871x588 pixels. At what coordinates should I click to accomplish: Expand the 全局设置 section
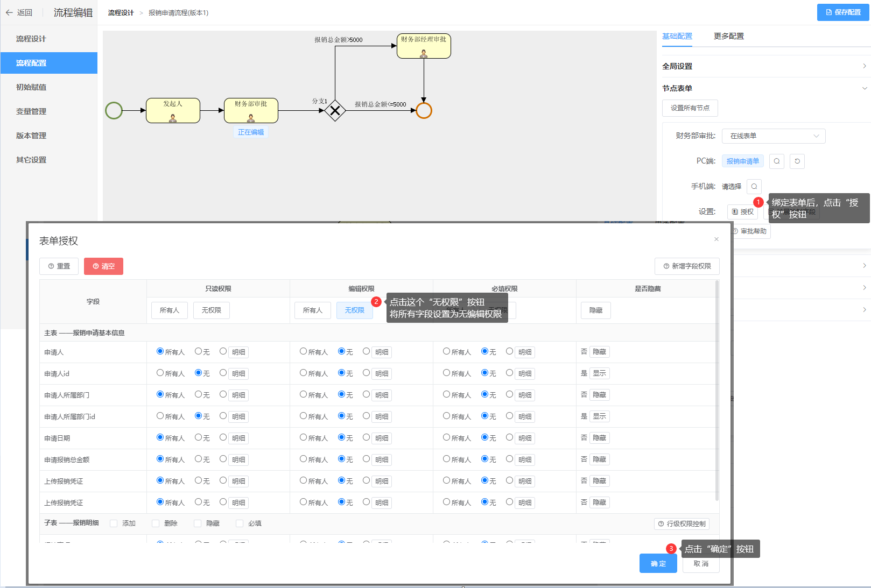pyautogui.click(x=766, y=66)
